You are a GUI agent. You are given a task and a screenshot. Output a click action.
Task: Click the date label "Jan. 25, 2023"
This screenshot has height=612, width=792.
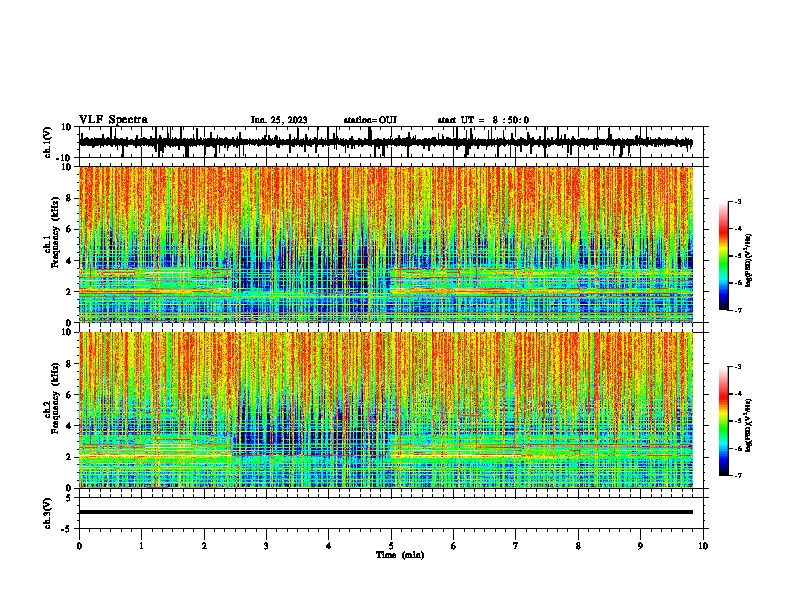point(279,120)
